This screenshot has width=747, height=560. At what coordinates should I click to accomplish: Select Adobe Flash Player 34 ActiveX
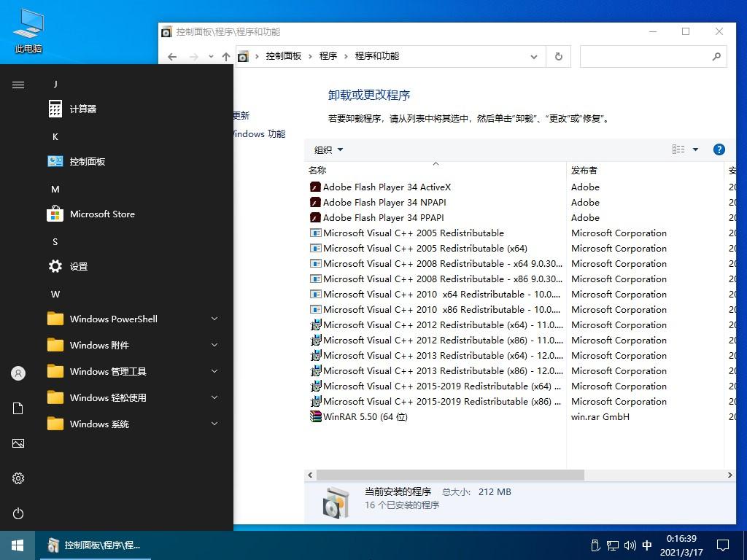coord(387,187)
